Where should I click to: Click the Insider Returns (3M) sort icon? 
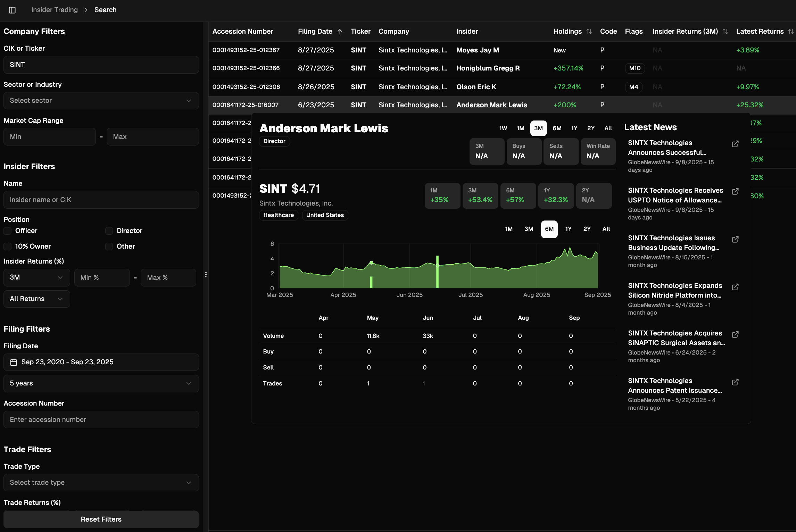coord(725,32)
